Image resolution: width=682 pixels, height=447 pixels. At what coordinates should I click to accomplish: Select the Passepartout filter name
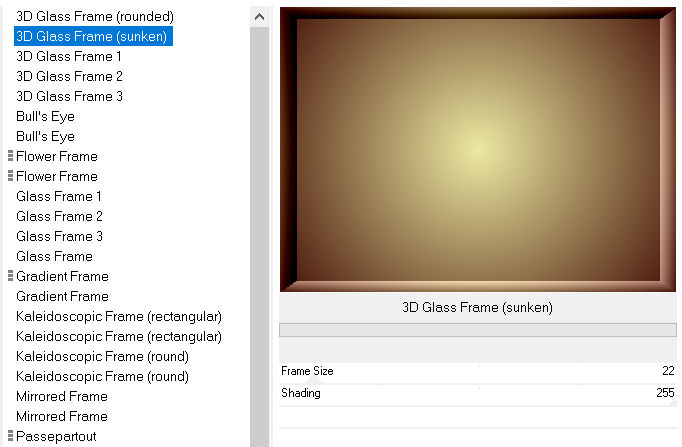click(56, 437)
